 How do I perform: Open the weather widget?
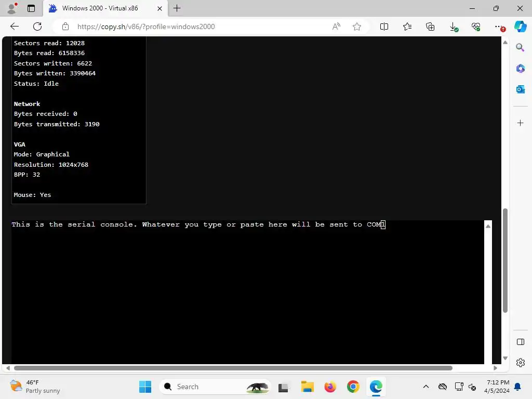coord(35,387)
